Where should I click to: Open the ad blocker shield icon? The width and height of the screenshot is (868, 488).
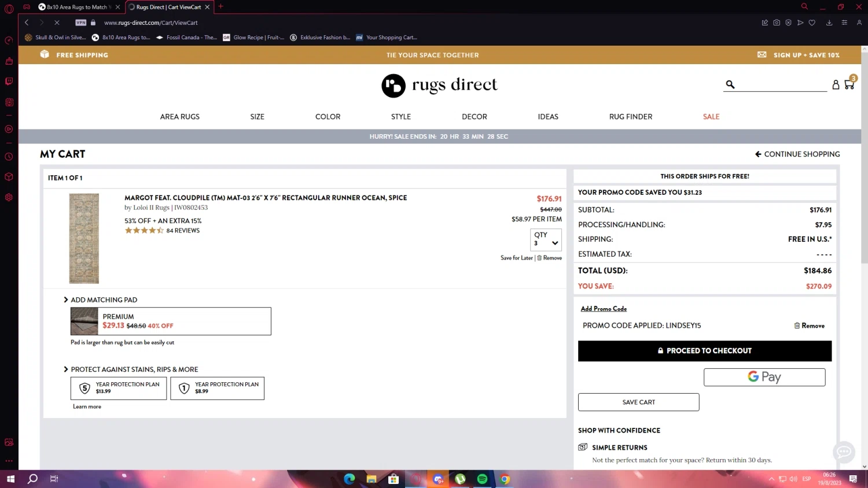click(x=788, y=23)
